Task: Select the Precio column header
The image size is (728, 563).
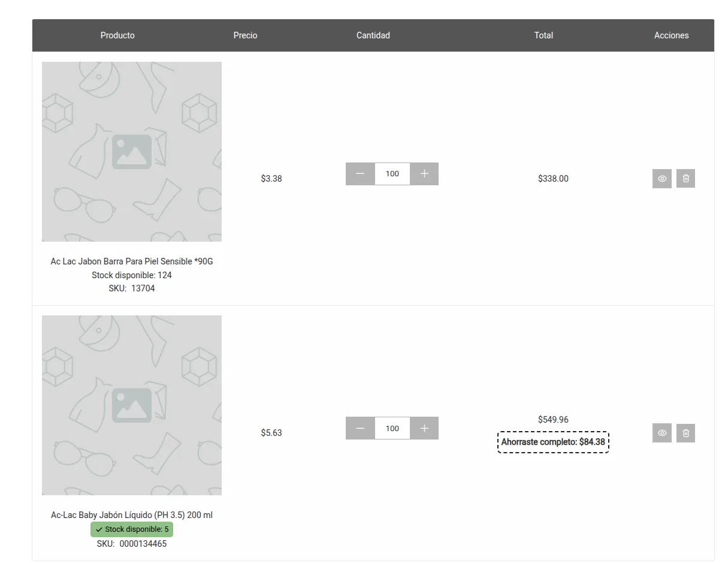Action: click(246, 35)
